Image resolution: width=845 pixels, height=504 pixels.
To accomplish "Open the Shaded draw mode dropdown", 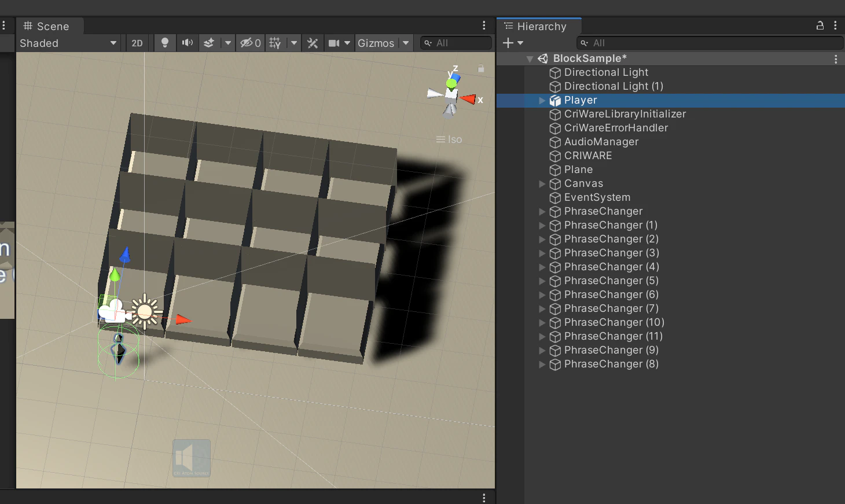I will click(68, 43).
